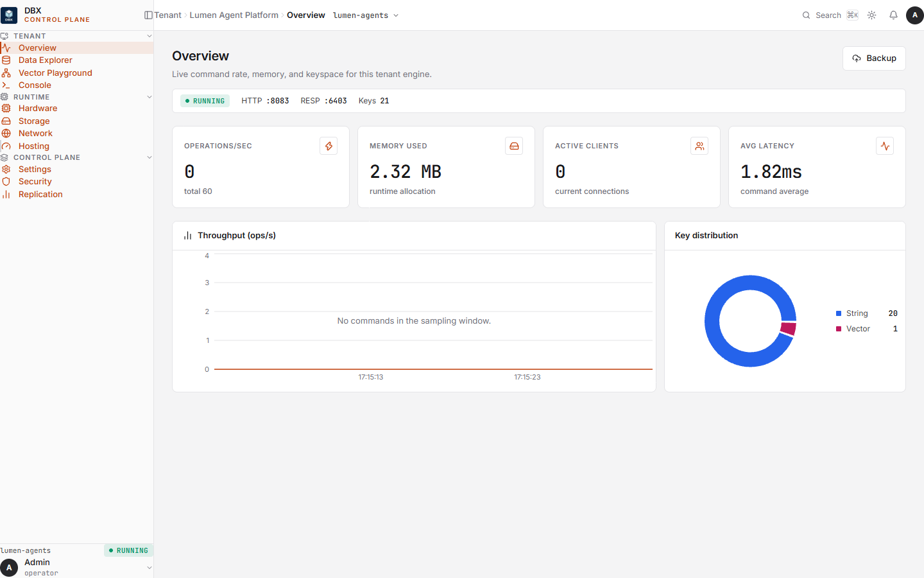Click the Operations/sec lightning icon
This screenshot has width=924, height=578.
click(x=329, y=146)
